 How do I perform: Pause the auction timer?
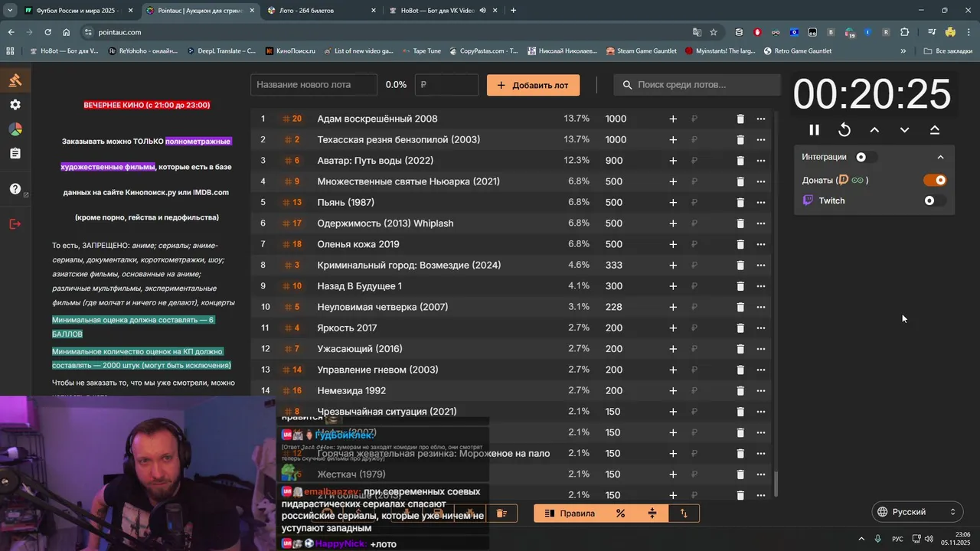[814, 130]
